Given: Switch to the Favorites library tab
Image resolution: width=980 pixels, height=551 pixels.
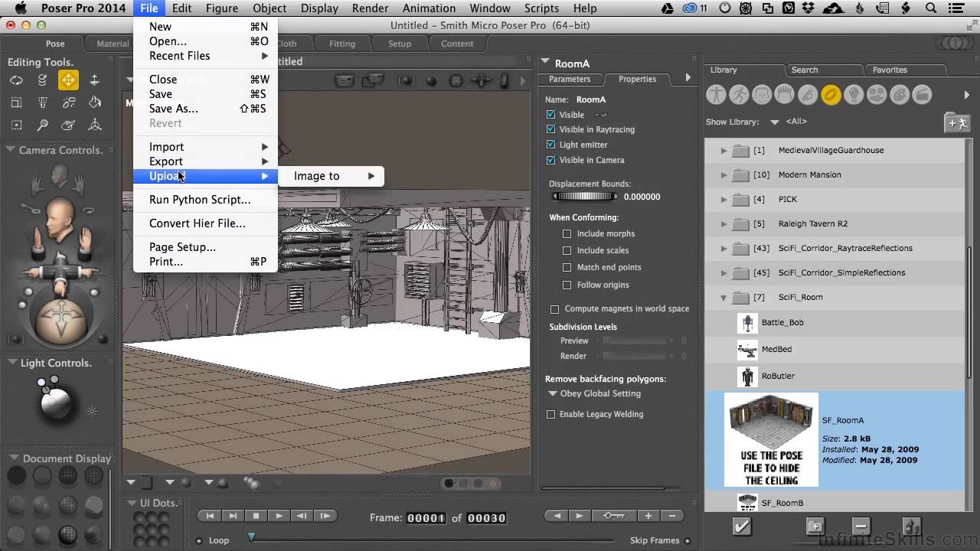Looking at the screenshot, I should pyautogui.click(x=890, y=70).
